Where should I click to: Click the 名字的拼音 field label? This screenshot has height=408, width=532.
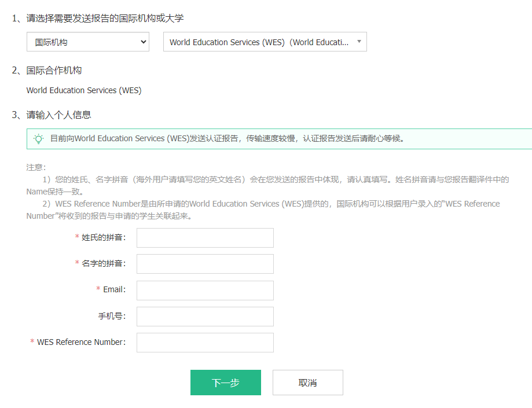point(104,264)
